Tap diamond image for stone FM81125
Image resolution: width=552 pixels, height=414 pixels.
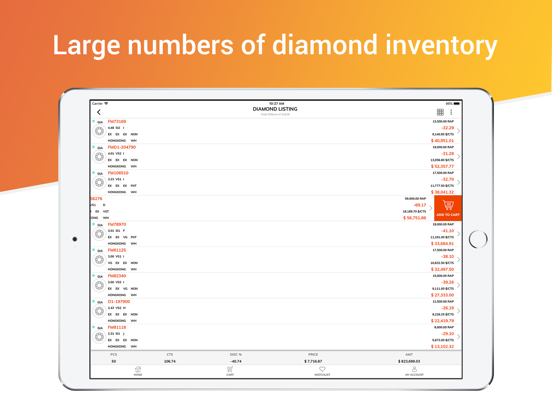click(x=99, y=260)
